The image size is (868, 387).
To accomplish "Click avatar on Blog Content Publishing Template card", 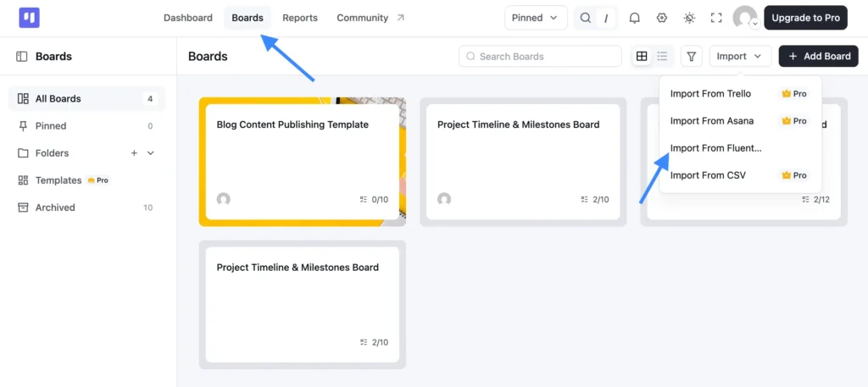I will pos(224,199).
